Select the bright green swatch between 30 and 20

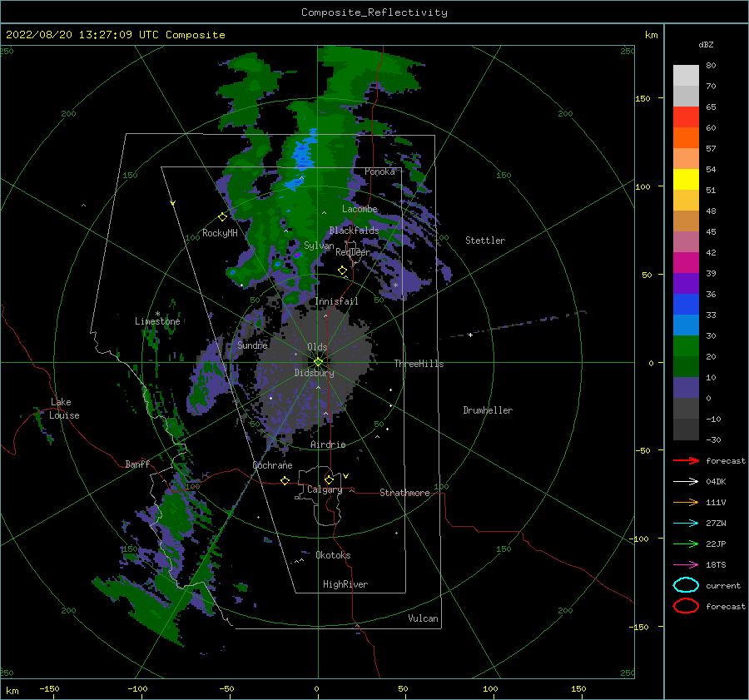[686, 346]
